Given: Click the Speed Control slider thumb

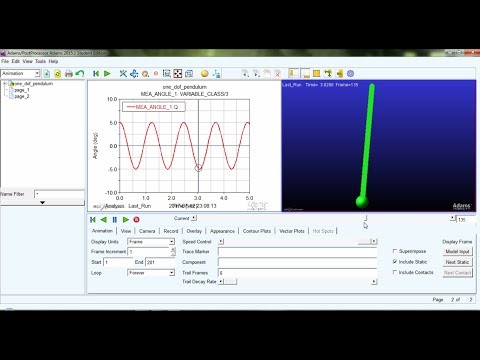Looking at the screenshot, I should pyautogui.click(x=364, y=241).
